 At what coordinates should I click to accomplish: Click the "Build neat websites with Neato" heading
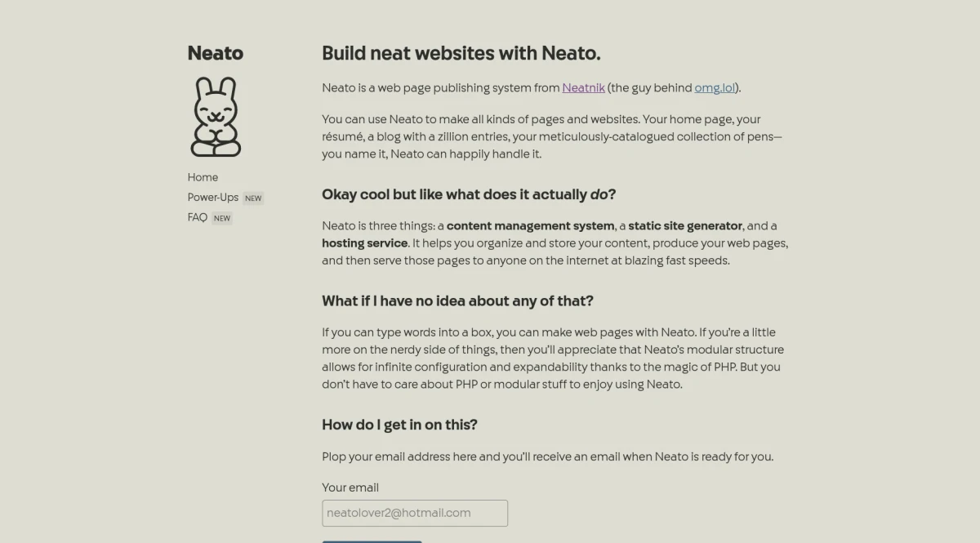pyautogui.click(x=461, y=53)
